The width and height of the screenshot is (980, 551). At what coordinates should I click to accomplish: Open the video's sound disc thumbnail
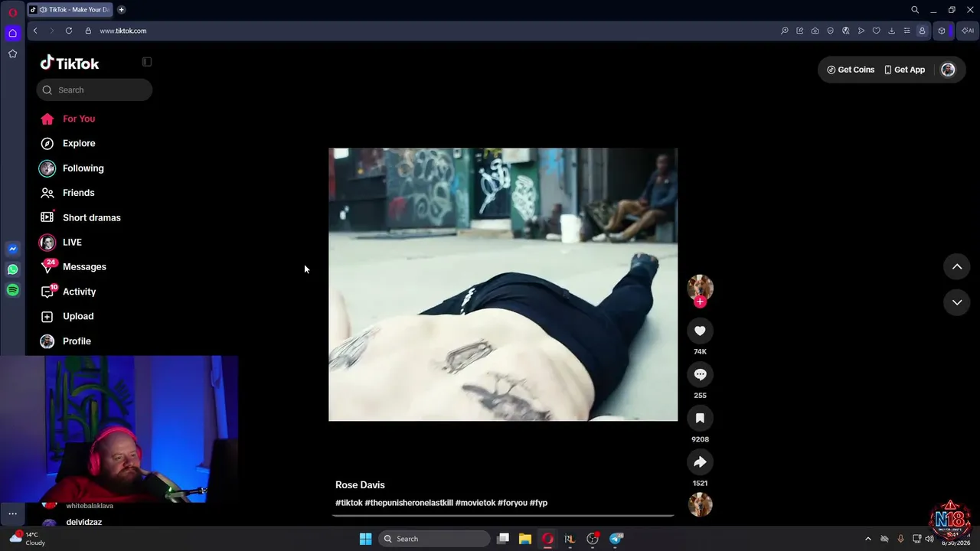click(700, 505)
